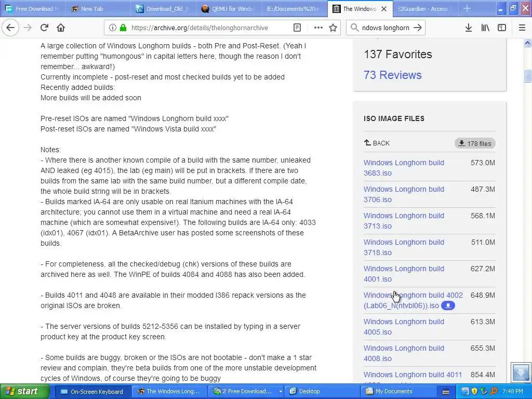Open Windows Longhorn build 4005.iso link

click(404, 327)
